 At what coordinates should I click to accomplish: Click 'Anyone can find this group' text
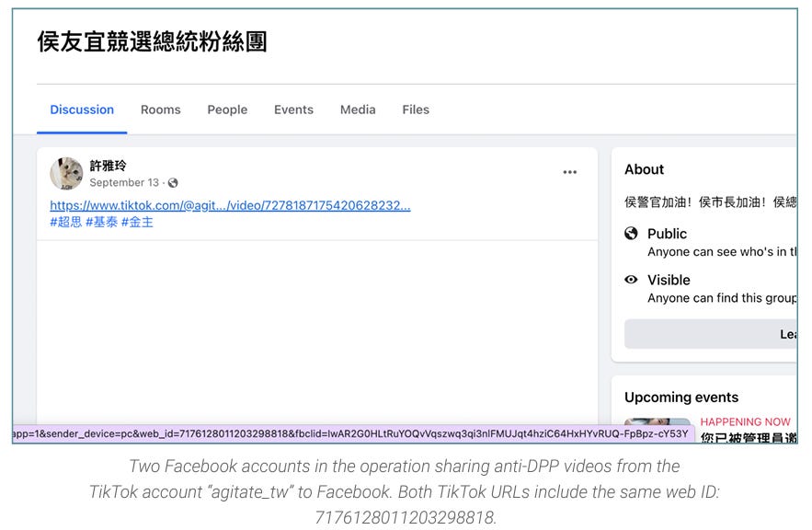[x=722, y=298]
